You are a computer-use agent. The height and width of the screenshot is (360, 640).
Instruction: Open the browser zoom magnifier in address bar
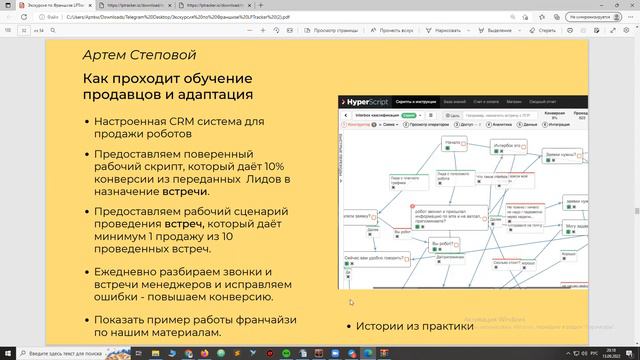513,17
